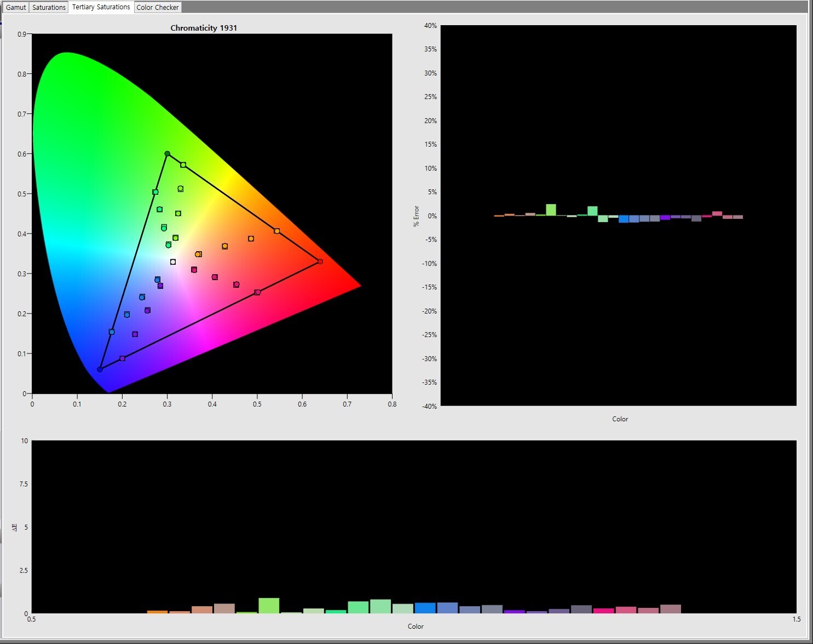Click the '0.8' tick label on the chromaticity x-axis
This screenshot has height=644, width=813.
click(392, 404)
